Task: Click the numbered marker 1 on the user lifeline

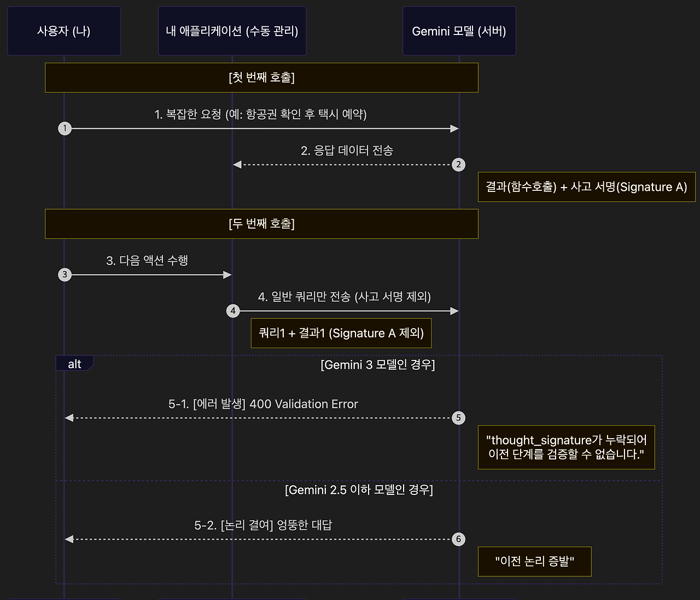Action: point(65,128)
